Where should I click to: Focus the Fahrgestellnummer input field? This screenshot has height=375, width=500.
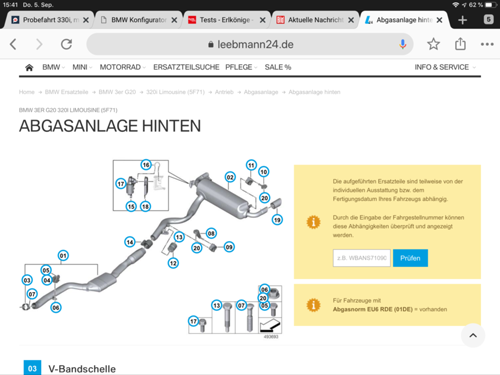point(362,258)
